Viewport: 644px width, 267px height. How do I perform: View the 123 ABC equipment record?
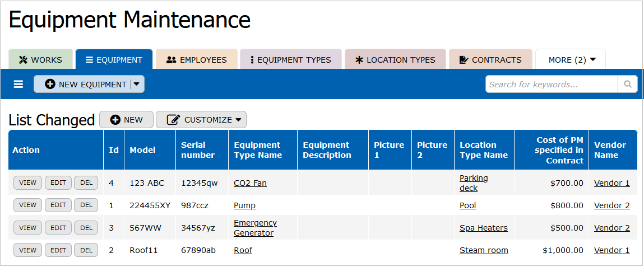27,183
